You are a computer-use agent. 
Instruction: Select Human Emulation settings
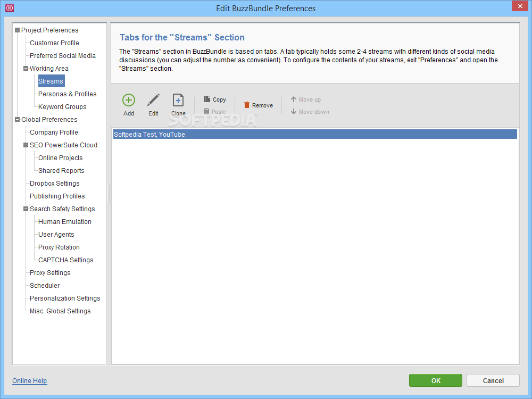(65, 222)
